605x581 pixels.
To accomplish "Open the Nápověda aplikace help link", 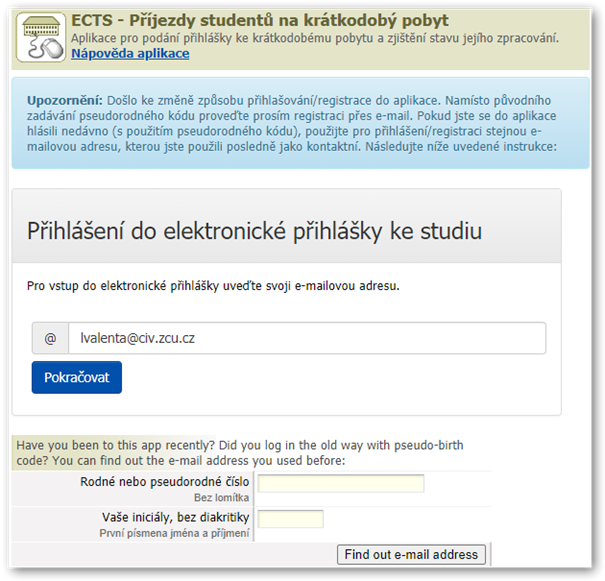I will tap(130, 53).
